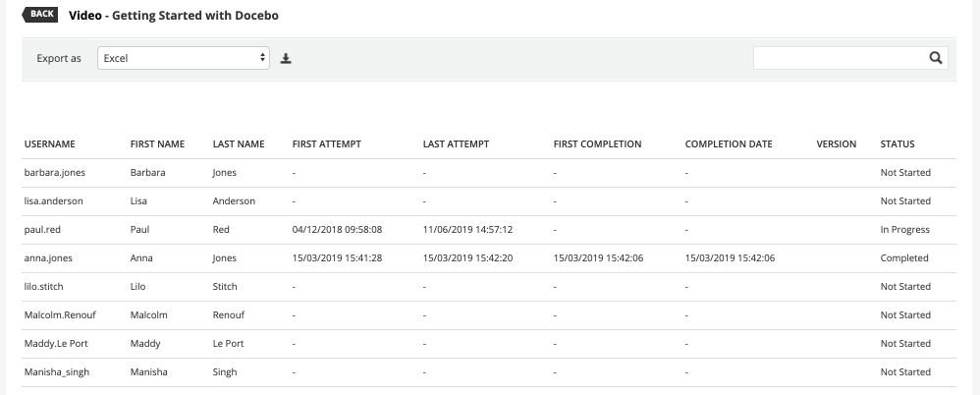
Task: Sort by the VERSION column header
Action: pos(837,144)
